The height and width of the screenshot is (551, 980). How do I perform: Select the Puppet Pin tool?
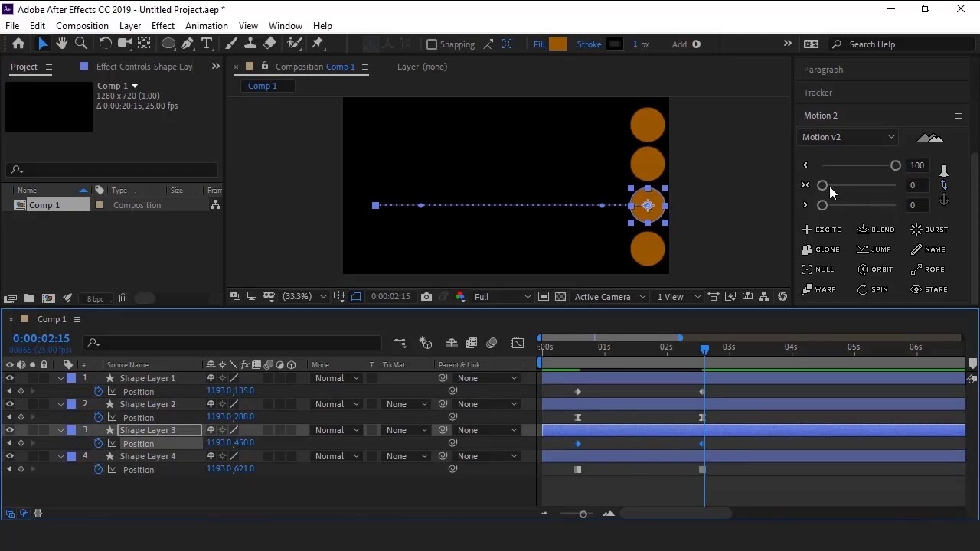[318, 44]
